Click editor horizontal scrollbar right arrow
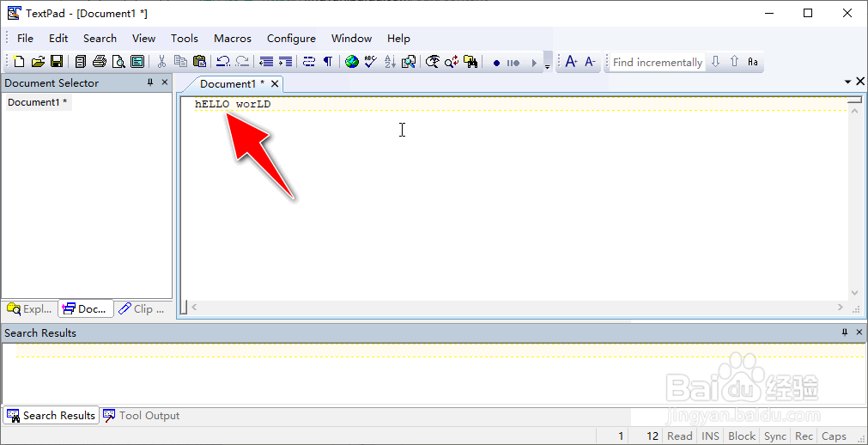Image resolution: width=868 pixels, height=445 pixels. [x=841, y=307]
